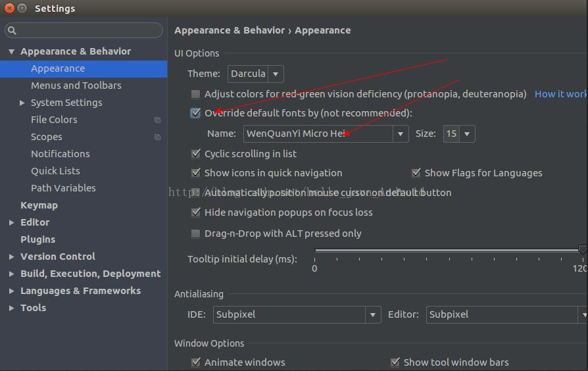Viewport: 588px width, 371px height.
Task: Expand Version Control section
Action: click(x=12, y=257)
